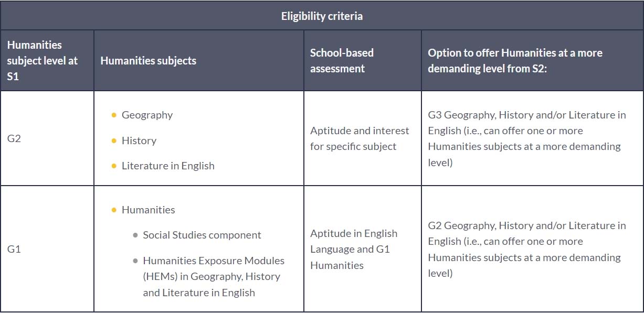This screenshot has height=313, width=644.
Task: Click the G2 Geography, History option text
Action: coord(527,249)
